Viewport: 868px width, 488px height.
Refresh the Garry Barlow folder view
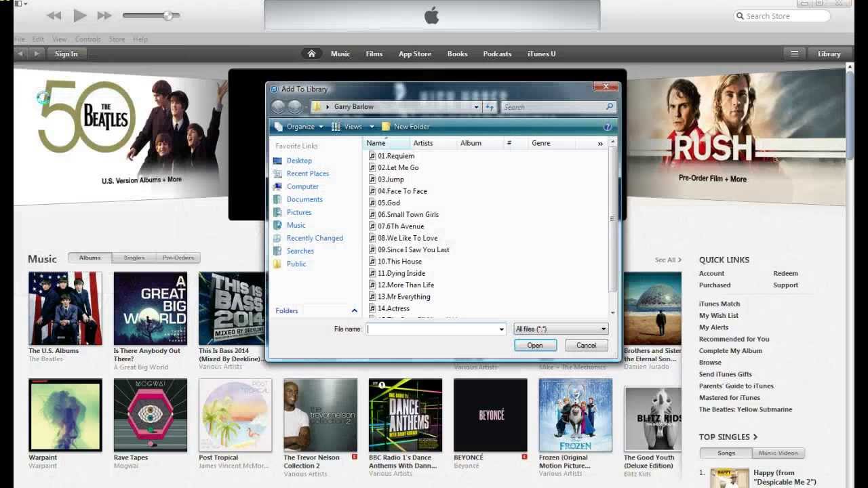pos(490,107)
